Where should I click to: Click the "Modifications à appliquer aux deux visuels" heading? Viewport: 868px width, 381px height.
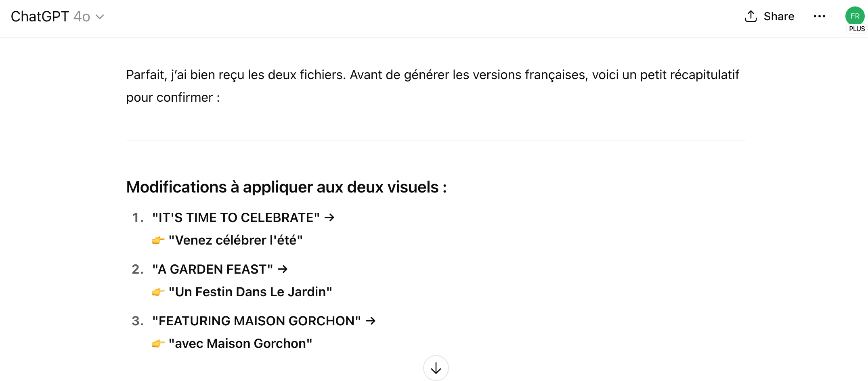[x=286, y=187]
